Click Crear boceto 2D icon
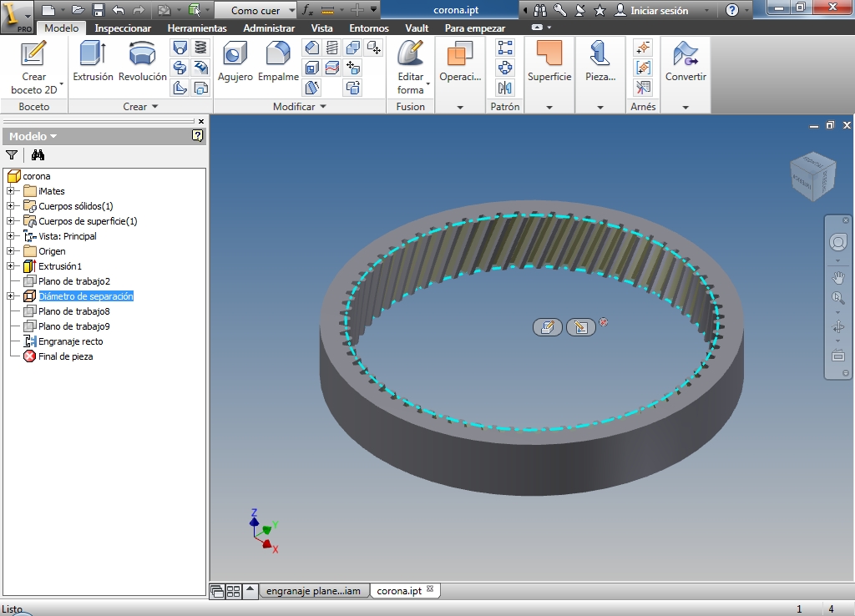 [33, 54]
